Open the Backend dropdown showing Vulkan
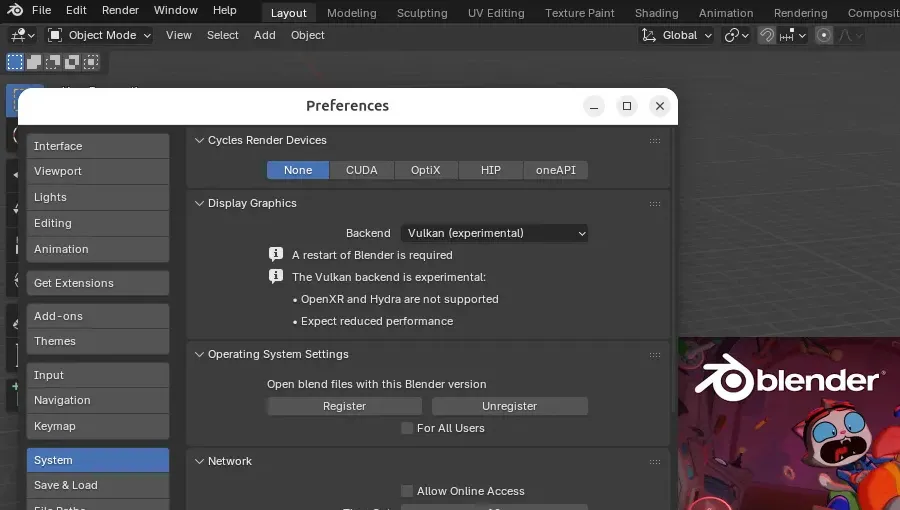 click(496, 233)
